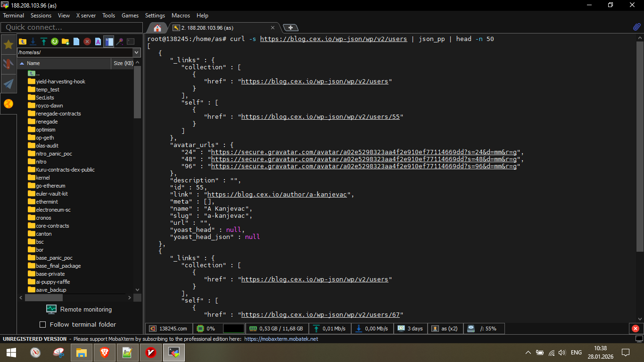Toggle ASCII transfer mode icon
Viewport: 644px width, 362px height.
98,41
